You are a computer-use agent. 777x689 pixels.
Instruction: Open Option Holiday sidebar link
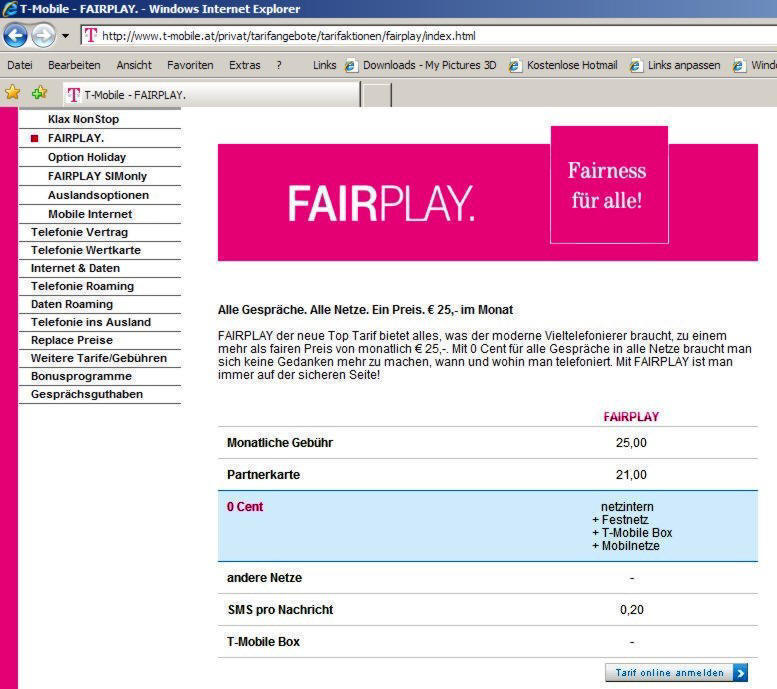tap(87, 157)
